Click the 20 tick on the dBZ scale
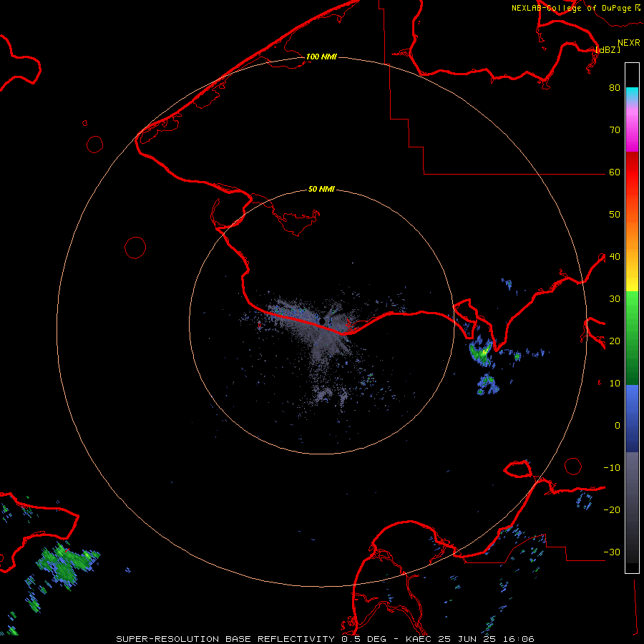The height and width of the screenshot is (644, 644). pos(615,341)
